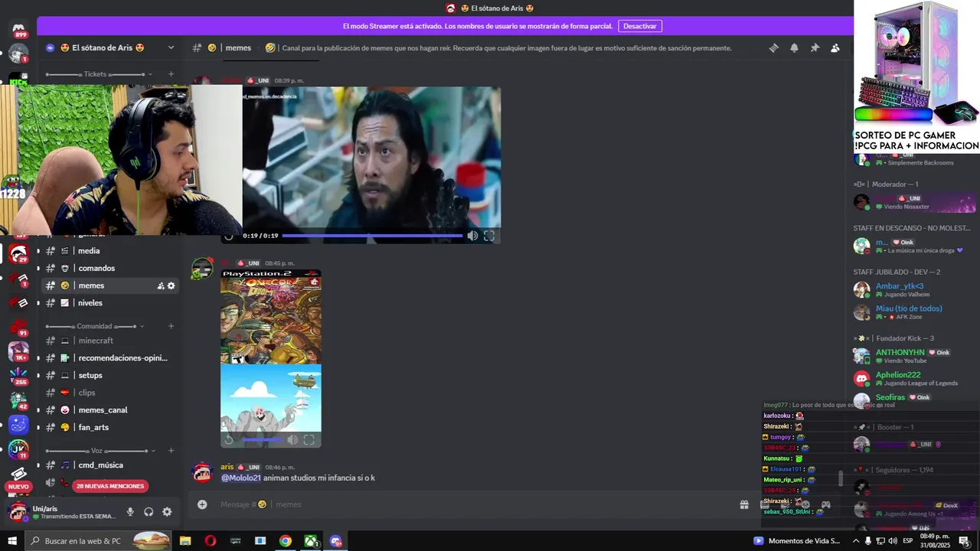Open the gift icon in message bar
This screenshot has height=551, width=980.
point(744,504)
